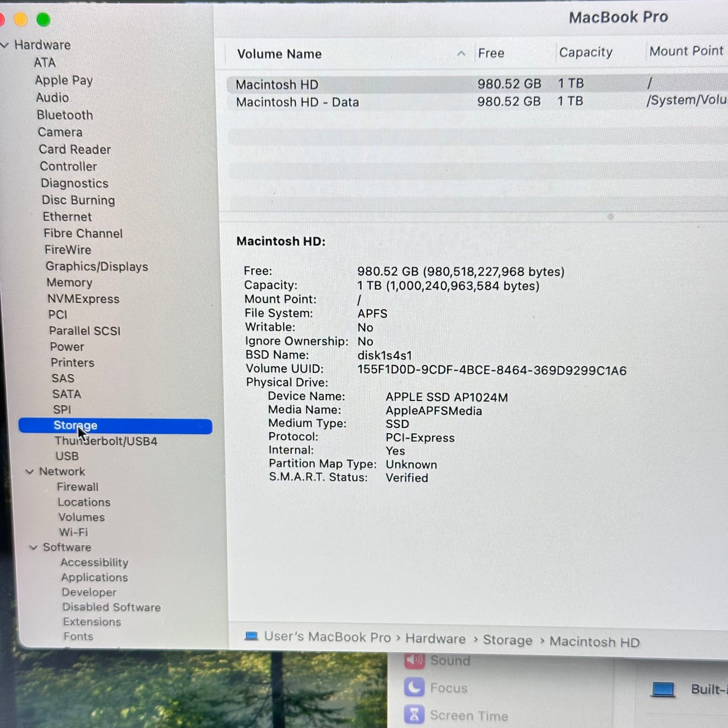
Task: Select Bluetooth in the Hardware list
Action: (x=65, y=115)
